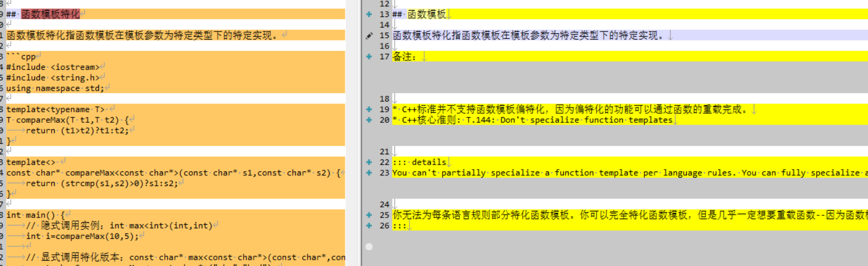Viewport: 868px width, 266px height.
Task: Click line number 24 in right gutter
Action: pos(384,205)
